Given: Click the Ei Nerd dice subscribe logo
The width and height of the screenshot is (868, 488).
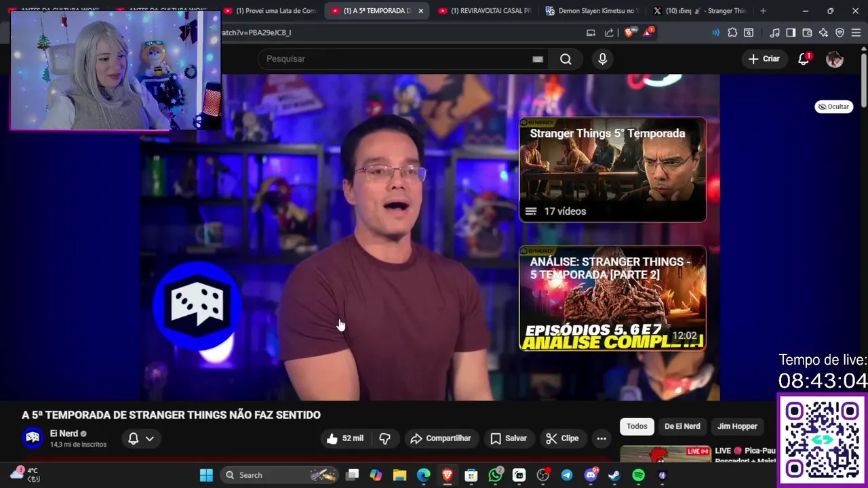Looking at the screenshot, I should 197,305.
